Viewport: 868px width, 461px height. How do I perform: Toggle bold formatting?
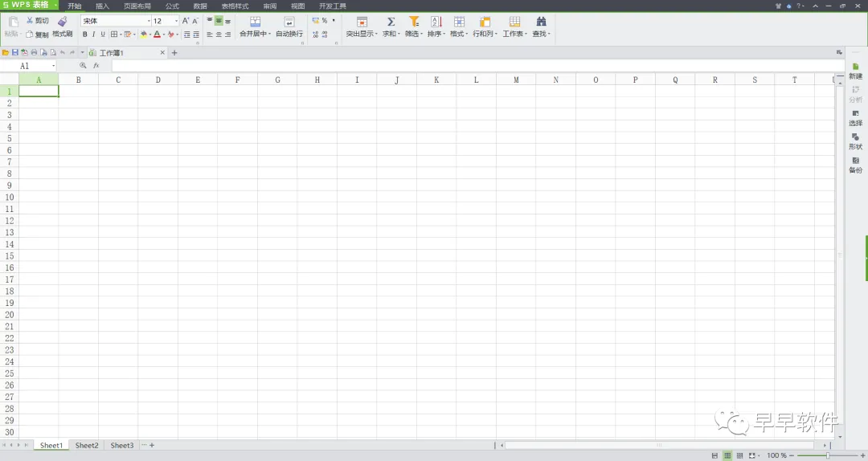(x=84, y=35)
